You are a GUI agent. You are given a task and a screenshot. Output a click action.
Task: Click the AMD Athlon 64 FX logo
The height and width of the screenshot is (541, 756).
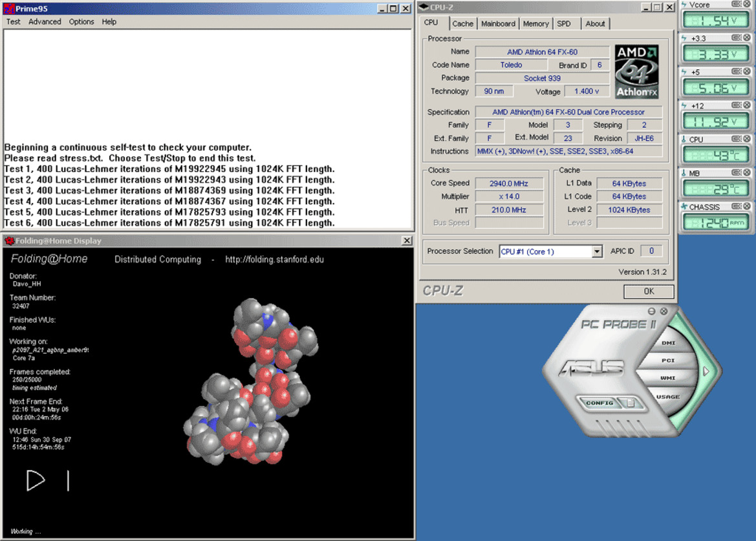636,72
